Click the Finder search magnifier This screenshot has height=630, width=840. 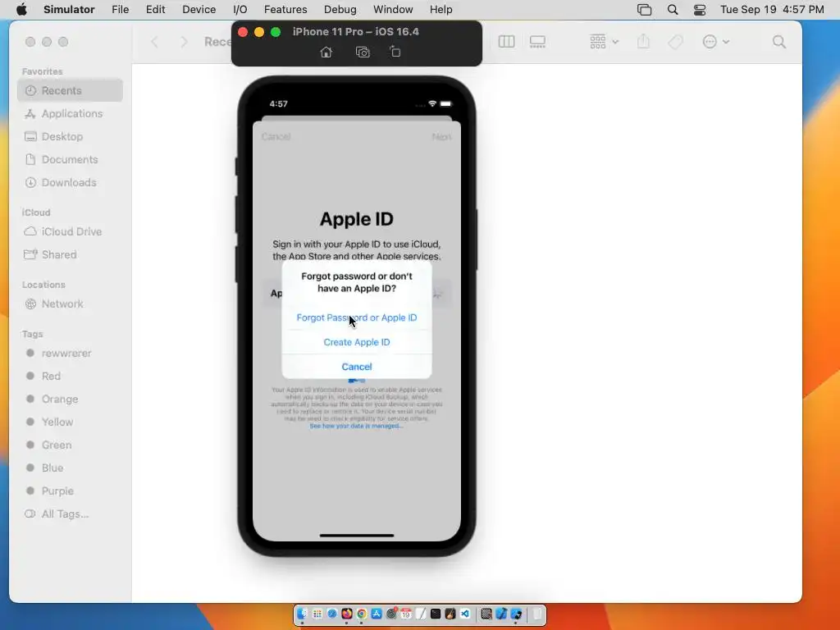(x=779, y=42)
